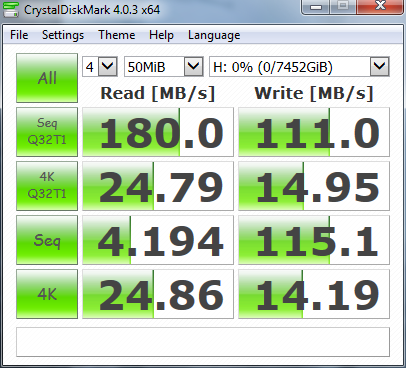
Task: Click the Seq Q32T1 read result 180.0
Action: (158, 132)
